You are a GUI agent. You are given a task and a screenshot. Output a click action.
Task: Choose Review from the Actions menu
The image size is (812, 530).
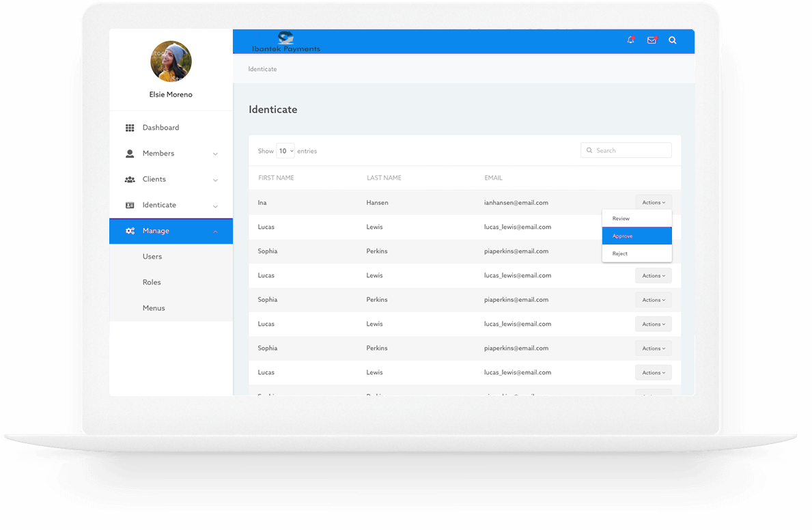click(636, 219)
